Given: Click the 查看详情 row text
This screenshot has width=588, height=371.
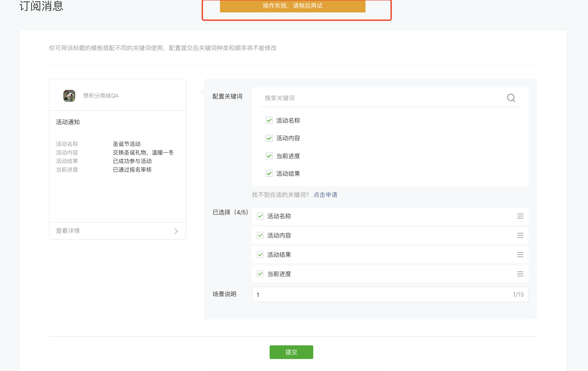Looking at the screenshot, I should pos(68,231).
